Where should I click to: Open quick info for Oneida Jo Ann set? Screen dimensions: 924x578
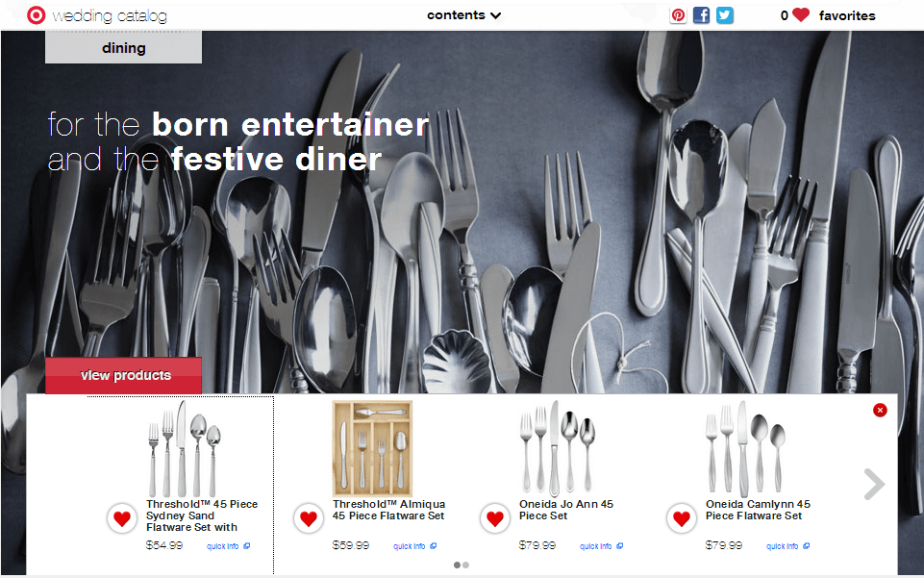[602, 546]
